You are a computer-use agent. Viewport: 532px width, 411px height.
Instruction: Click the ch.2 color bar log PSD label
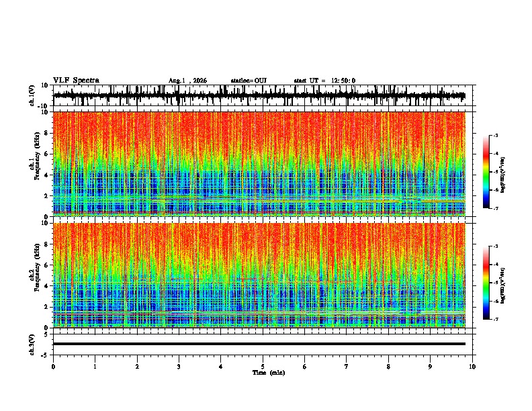pos(503,285)
